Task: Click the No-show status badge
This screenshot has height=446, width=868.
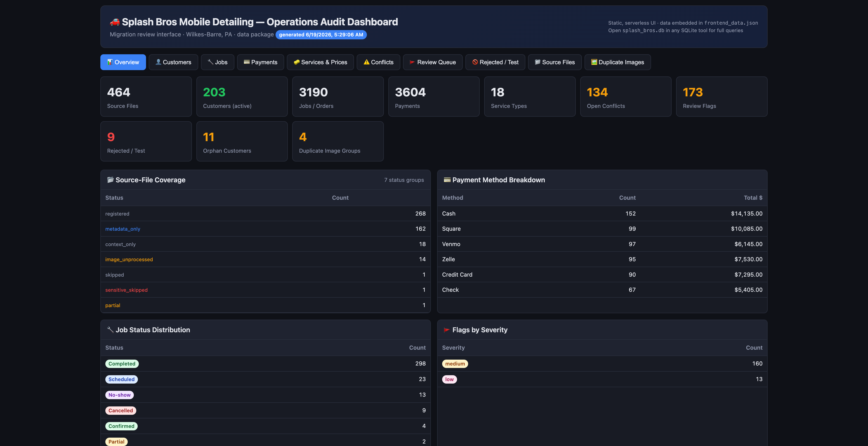Action: [x=119, y=395]
